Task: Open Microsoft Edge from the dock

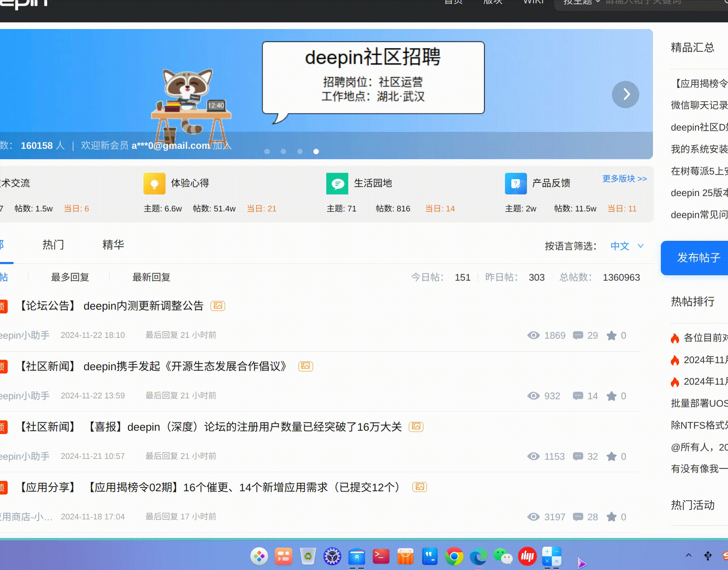Action: point(478,556)
